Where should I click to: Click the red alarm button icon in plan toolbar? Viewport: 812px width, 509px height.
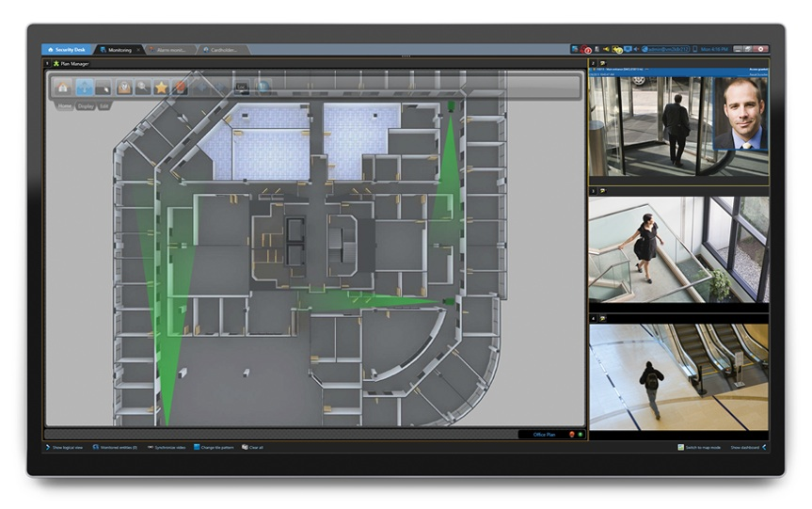coord(180,87)
